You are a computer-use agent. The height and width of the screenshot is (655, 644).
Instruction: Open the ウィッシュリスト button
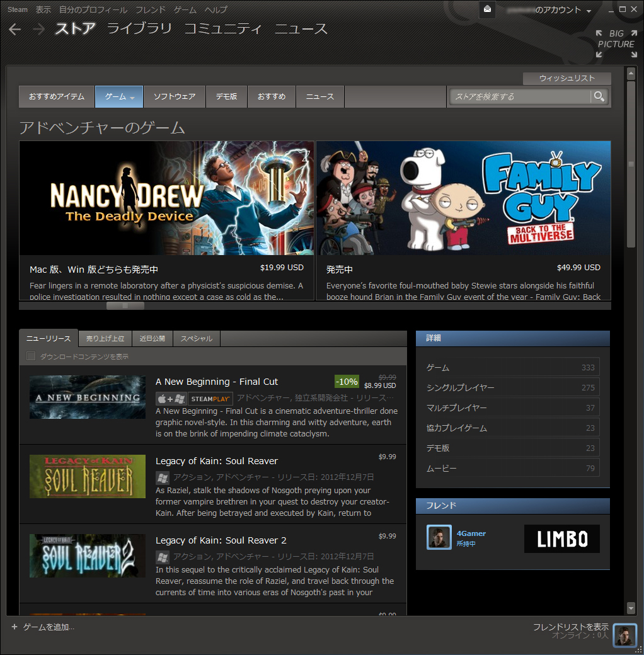566,78
